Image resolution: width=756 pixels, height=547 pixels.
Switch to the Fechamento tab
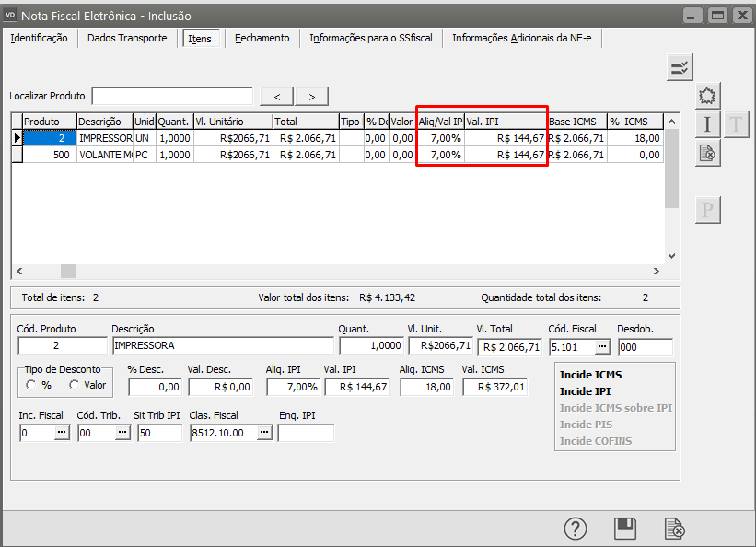(x=262, y=38)
